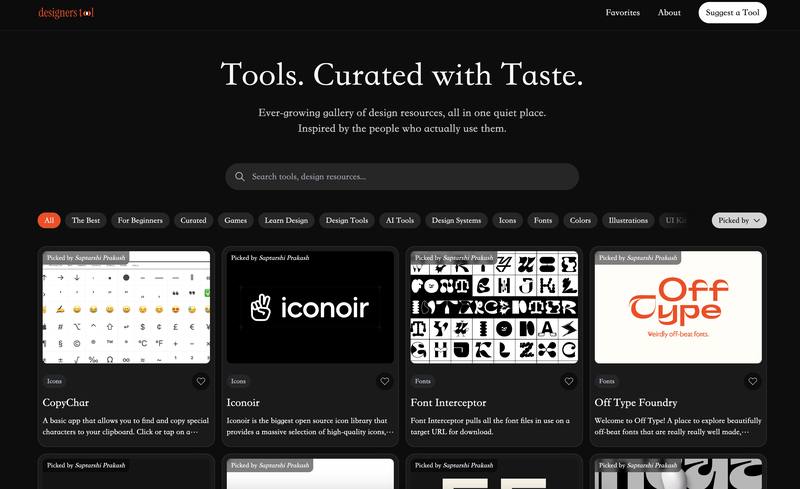Favorite CopyChar with the heart icon
The image size is (800, 489).
[x=201, y=381]
